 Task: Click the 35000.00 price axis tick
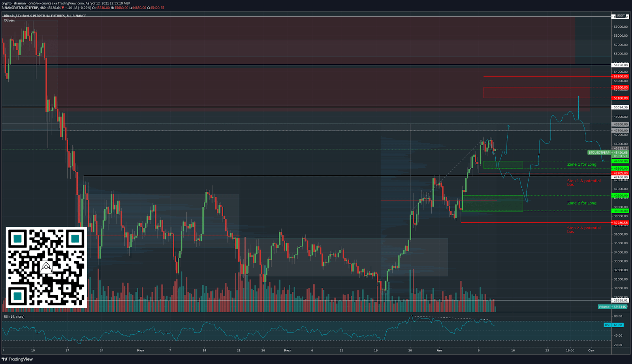pyautogui.click(x=621, y=243)
